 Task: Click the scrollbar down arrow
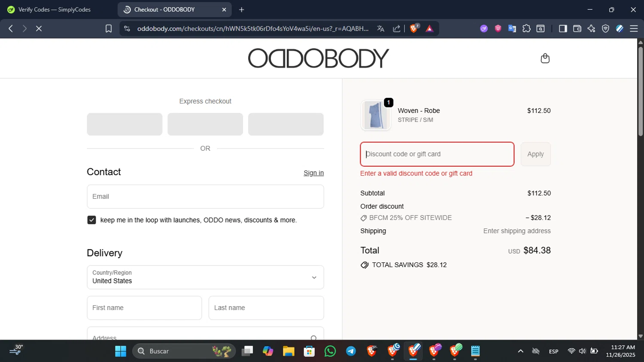click(x=641, y=337)
